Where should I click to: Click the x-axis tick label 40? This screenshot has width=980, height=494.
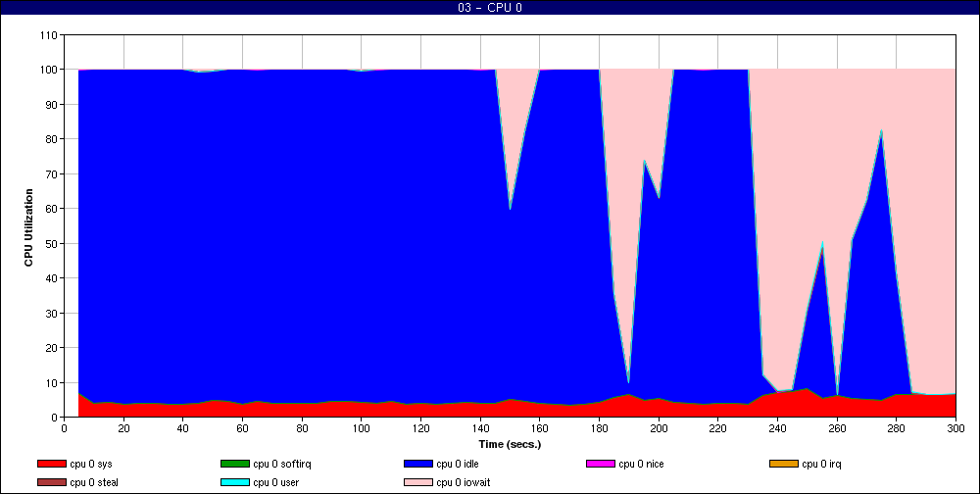(x=183, y=428)
